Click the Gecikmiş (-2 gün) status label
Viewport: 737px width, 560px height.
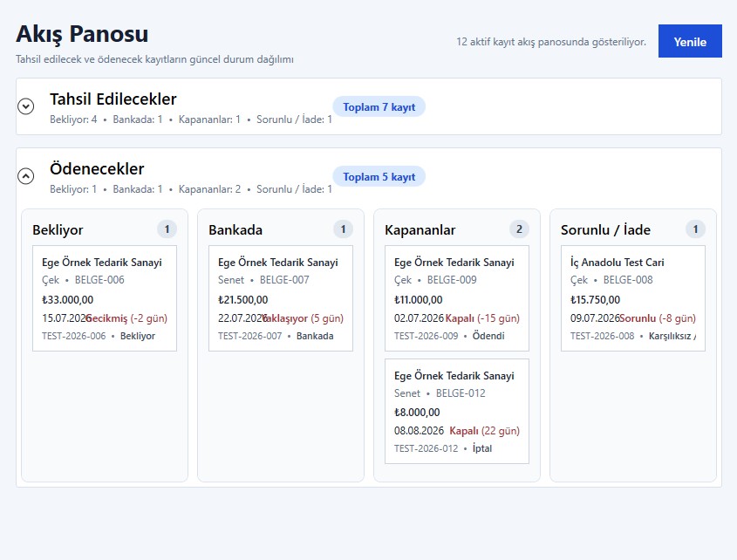[127, 318]
